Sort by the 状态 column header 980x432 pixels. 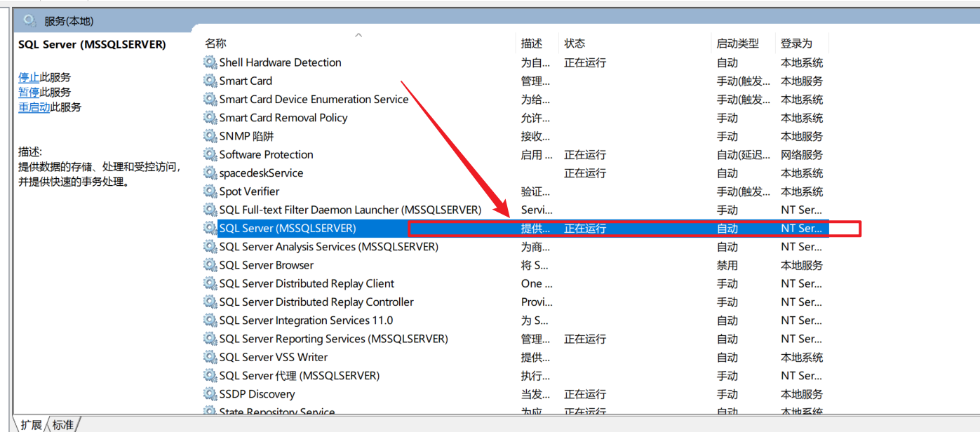pyautogui.click(x=575, y=43)
